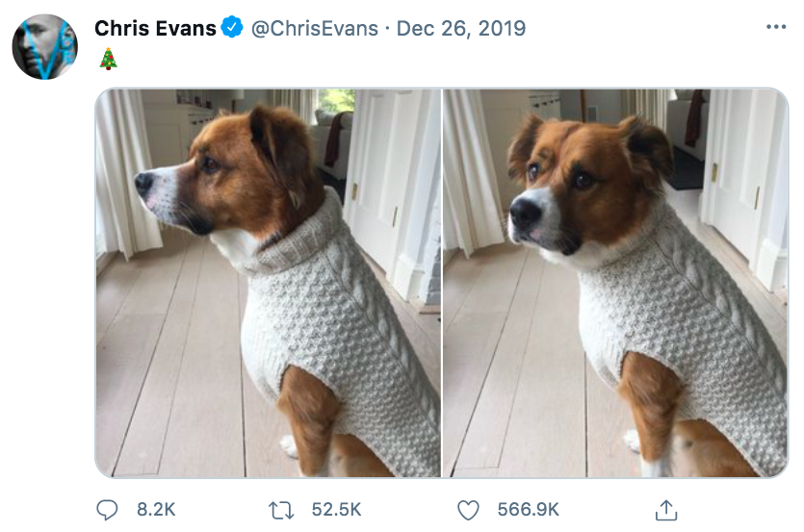Viewport: 804px width, 532px height.
Task: Click the @ChrisEvans handle
Action: (315, 28)
